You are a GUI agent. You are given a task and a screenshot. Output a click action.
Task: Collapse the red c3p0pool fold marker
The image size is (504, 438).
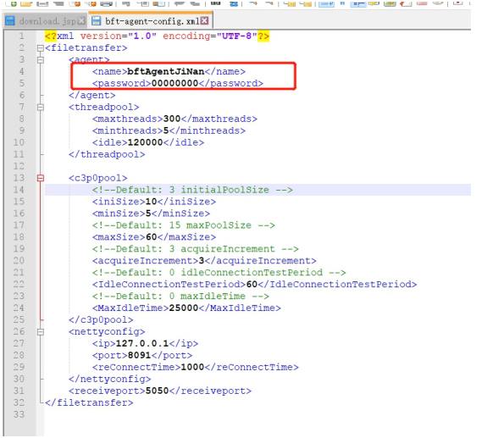pyautogui.click(x=40, y=178)
